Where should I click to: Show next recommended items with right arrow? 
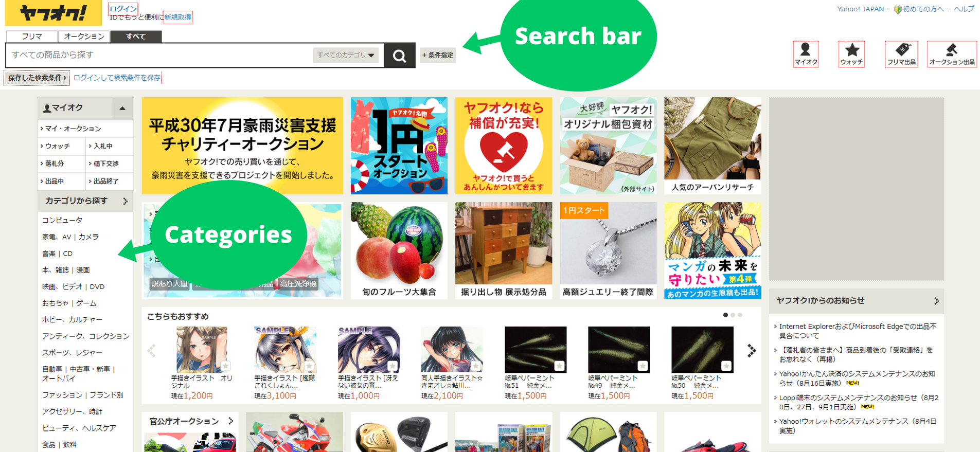click(x=751, y=351)
